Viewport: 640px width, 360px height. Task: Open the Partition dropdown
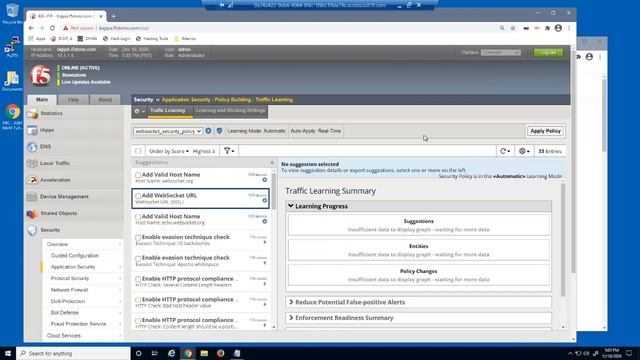click(500, 52)
